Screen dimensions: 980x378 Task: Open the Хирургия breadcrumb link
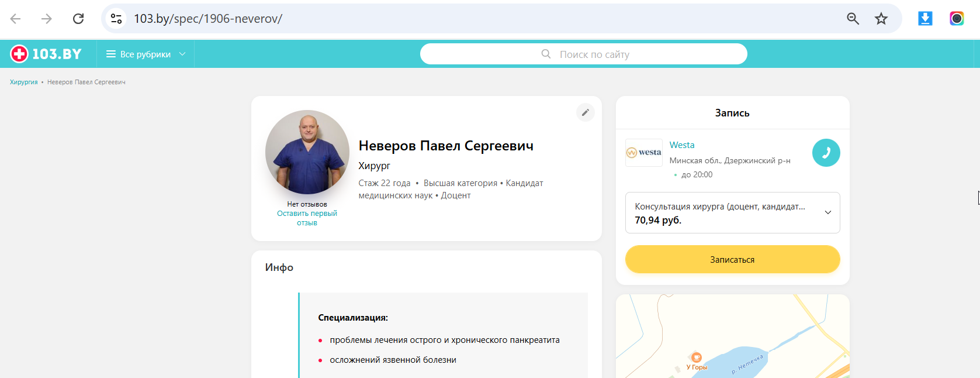coord(23,82)
